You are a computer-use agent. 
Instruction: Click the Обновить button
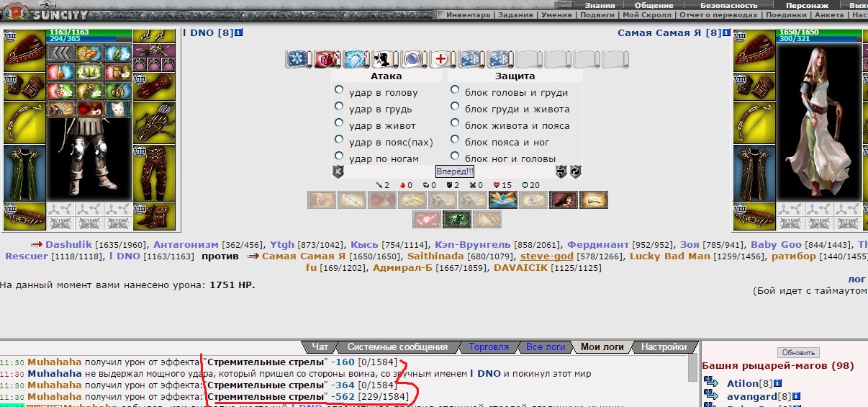(798, 352)
